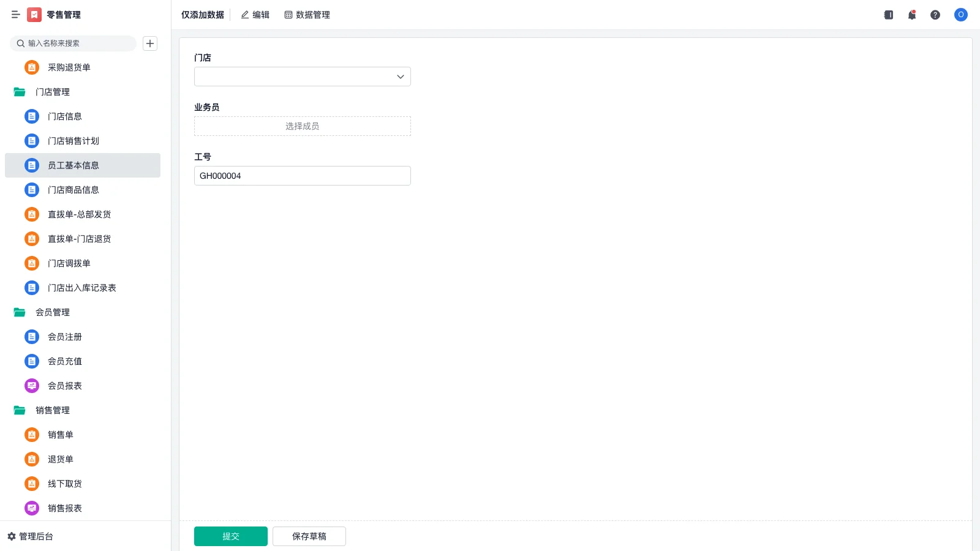The width and height of the screenshot is (980, 551).
Task: Click the 工号 input field
Action: click(302, 176)
